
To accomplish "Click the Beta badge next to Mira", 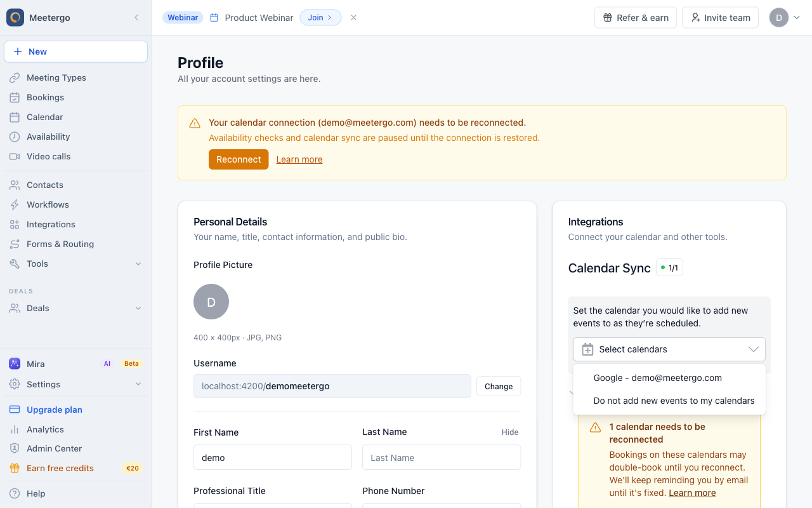I will [131, 364].
